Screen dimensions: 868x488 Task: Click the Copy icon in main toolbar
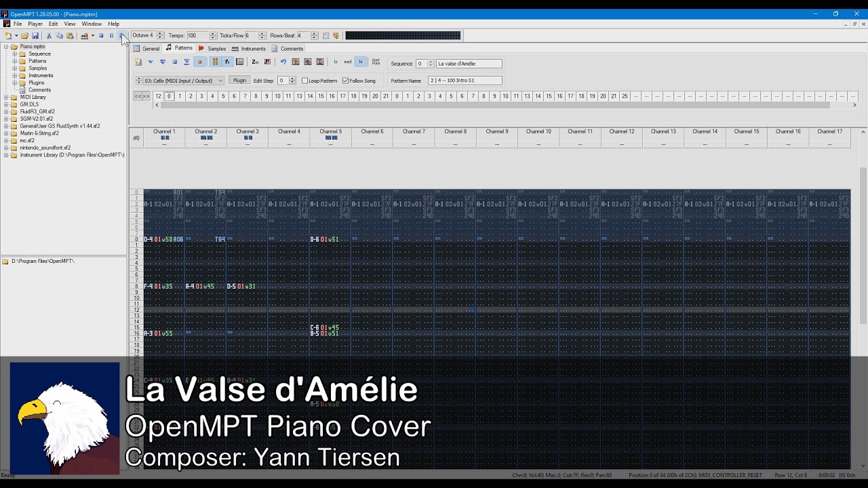click(60, 35)
